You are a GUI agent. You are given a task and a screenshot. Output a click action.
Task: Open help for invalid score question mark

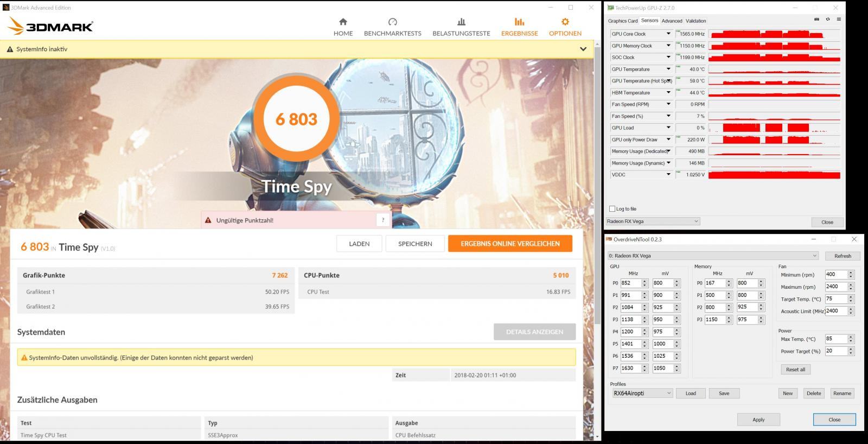point(383,220)
